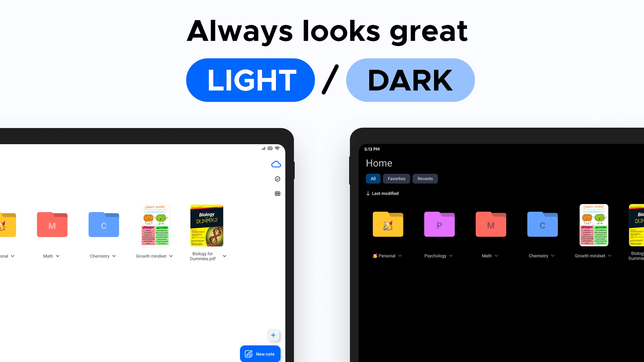
Task: Click the grid view icon
Action: pyautogui.click(x=277, y=194)
